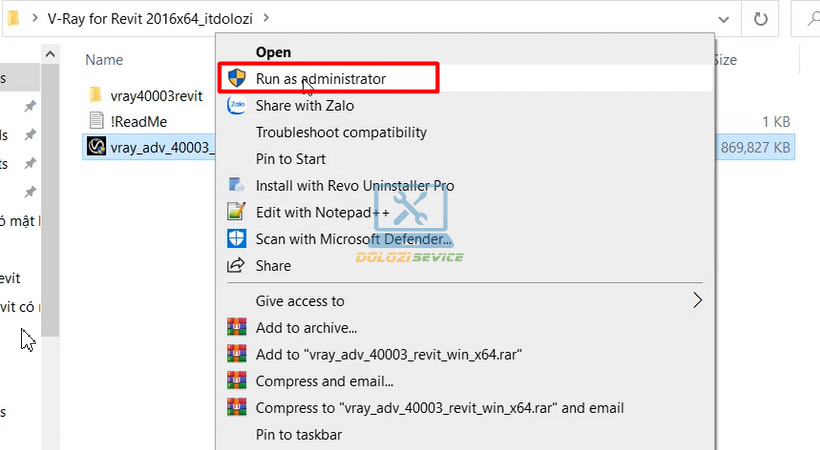Select Open from the context menu

(x=273, y=52)
